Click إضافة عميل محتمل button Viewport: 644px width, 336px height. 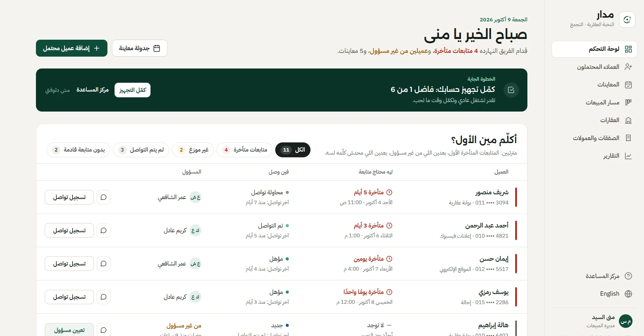72,48
